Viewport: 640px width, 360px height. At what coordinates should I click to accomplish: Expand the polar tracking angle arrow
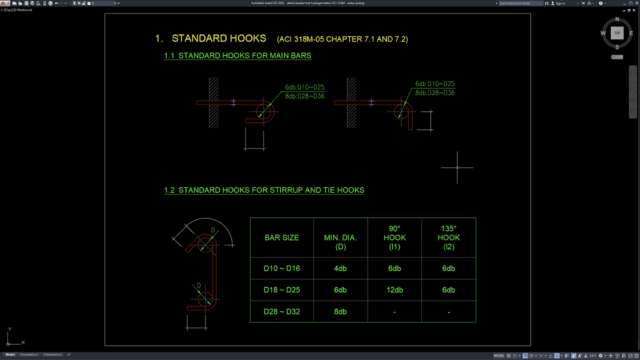click(536, 356)
